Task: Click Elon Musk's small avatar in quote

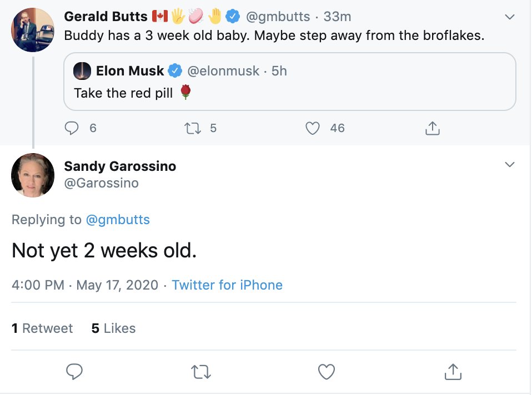Action: pos(82,71)
